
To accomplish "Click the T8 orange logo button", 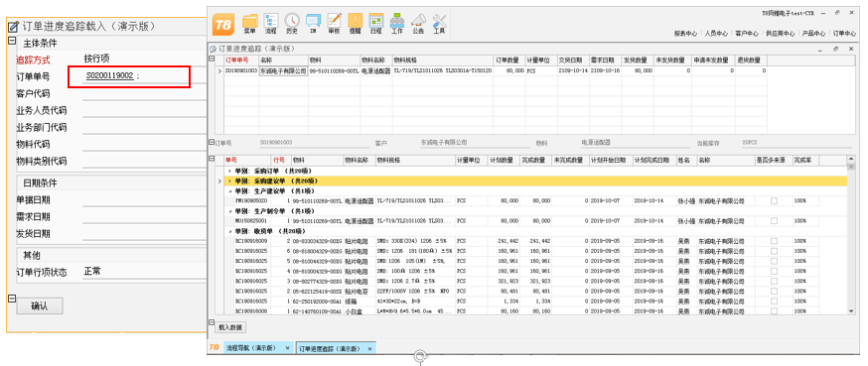I will [x=223, y=25].
